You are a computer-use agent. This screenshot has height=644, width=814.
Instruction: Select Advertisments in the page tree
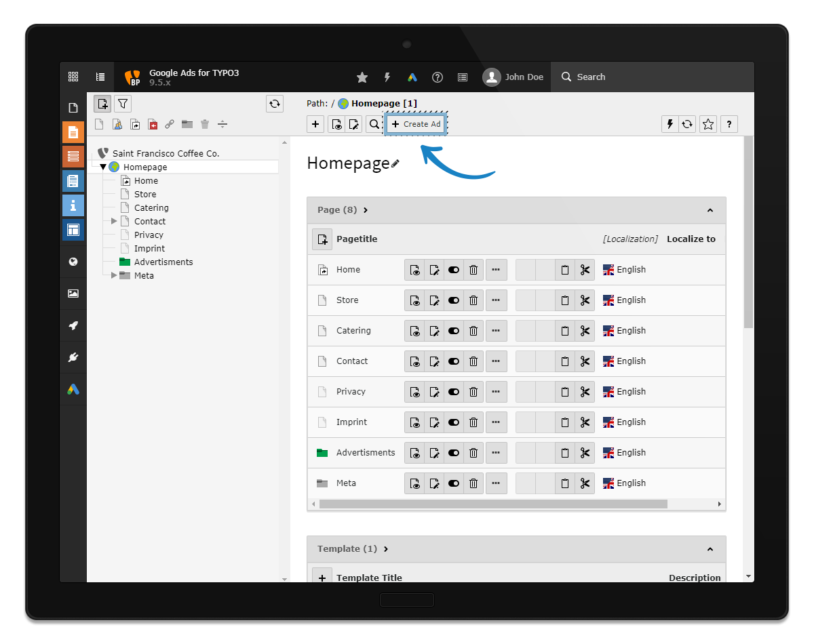(163, 262)
